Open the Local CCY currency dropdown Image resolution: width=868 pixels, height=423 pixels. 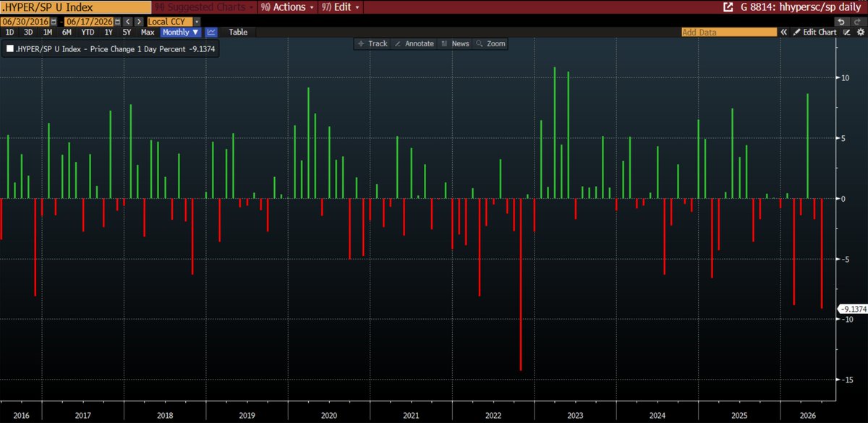174,22
